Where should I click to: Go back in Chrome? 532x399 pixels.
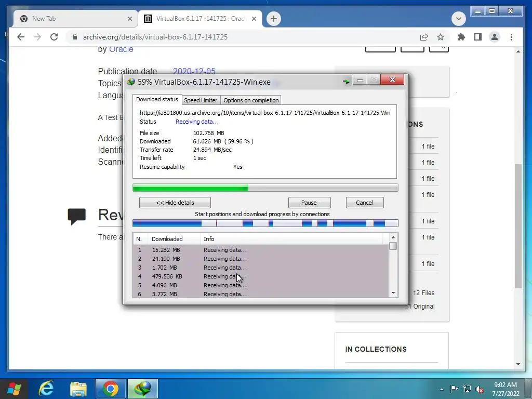tap(21, 37)
